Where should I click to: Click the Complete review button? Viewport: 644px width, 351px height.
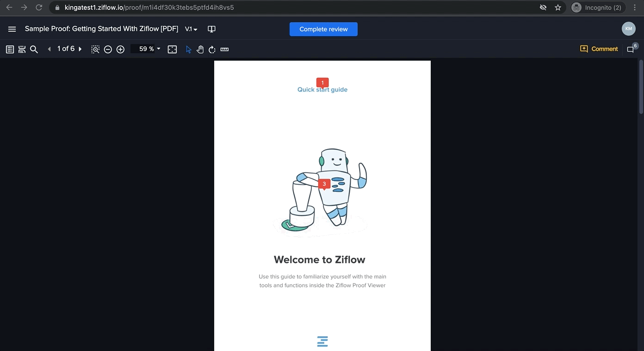point(323,29)
